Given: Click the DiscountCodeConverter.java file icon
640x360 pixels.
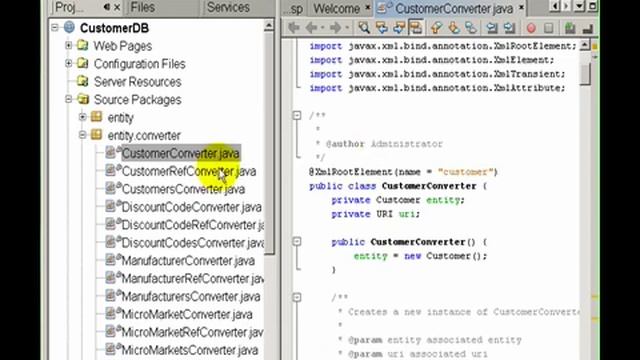Looking at the screenshot, I should 111,206.
